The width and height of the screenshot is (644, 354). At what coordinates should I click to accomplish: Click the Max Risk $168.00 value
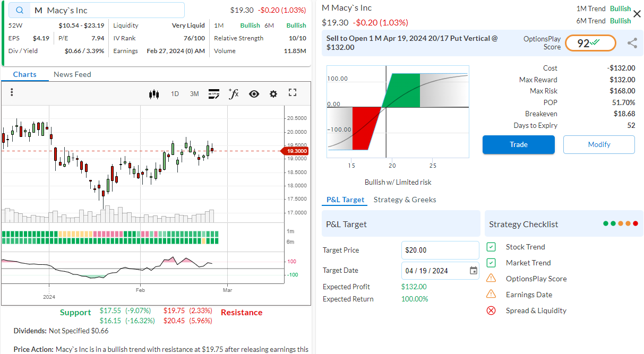click(x=622, y=91)
